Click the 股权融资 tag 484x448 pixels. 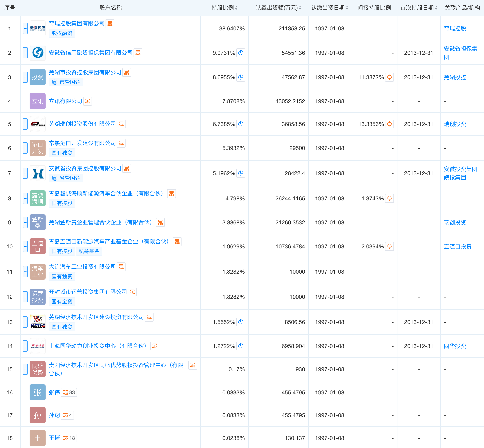pos(62,33)
